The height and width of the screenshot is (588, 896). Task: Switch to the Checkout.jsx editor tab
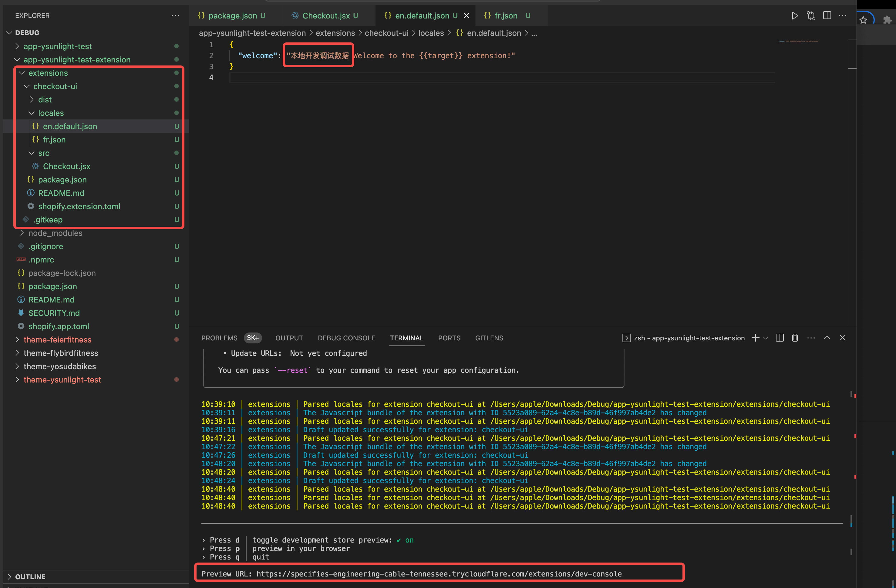pos(326,15)
